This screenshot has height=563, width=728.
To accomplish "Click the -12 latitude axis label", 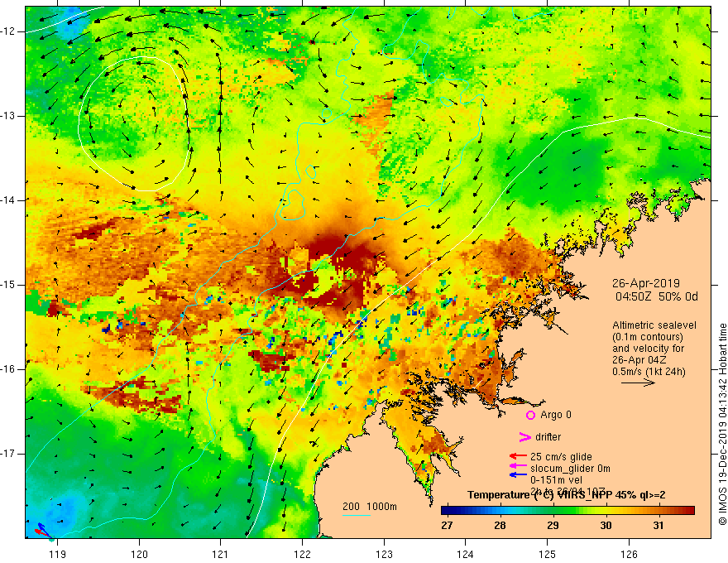I will pos(9,31).
